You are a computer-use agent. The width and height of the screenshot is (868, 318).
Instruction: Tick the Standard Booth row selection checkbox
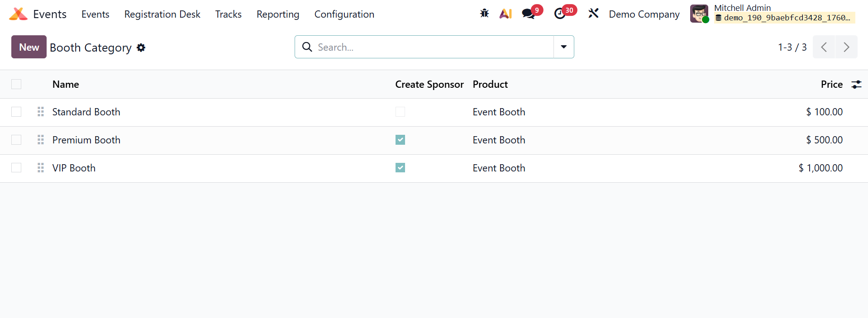pos(16,112)
